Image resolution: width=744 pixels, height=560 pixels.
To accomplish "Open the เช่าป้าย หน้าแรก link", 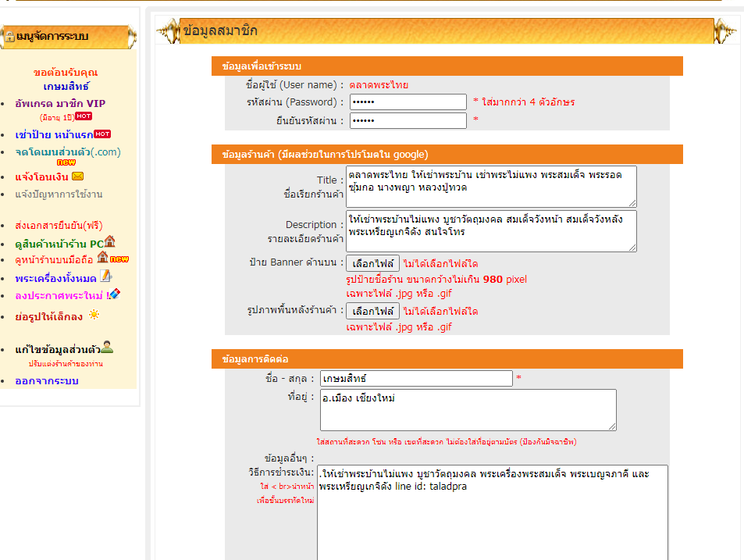I will 54,134.
